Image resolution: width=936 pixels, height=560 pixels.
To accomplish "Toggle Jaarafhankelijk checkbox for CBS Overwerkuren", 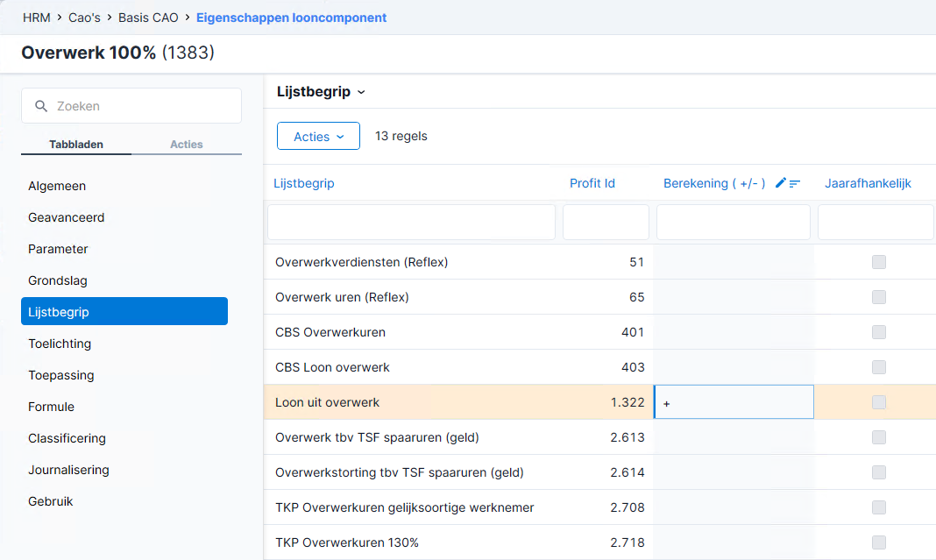I will (879, 332).
